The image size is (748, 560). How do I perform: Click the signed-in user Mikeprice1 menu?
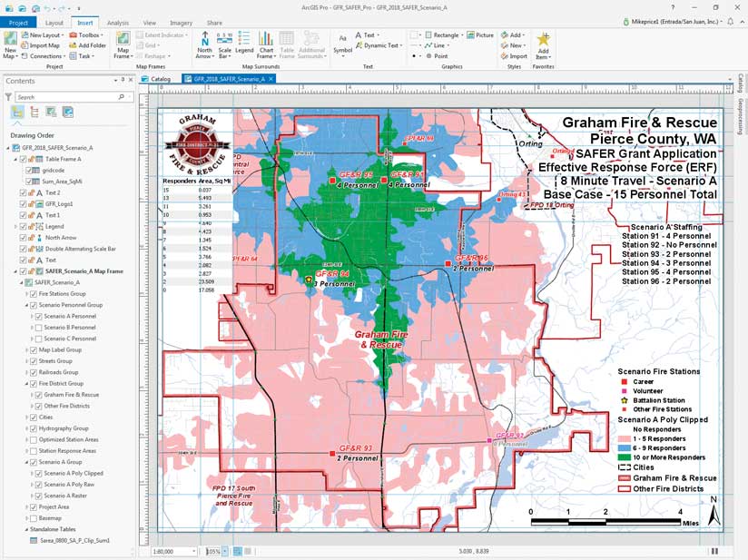[x=673, y=22]
